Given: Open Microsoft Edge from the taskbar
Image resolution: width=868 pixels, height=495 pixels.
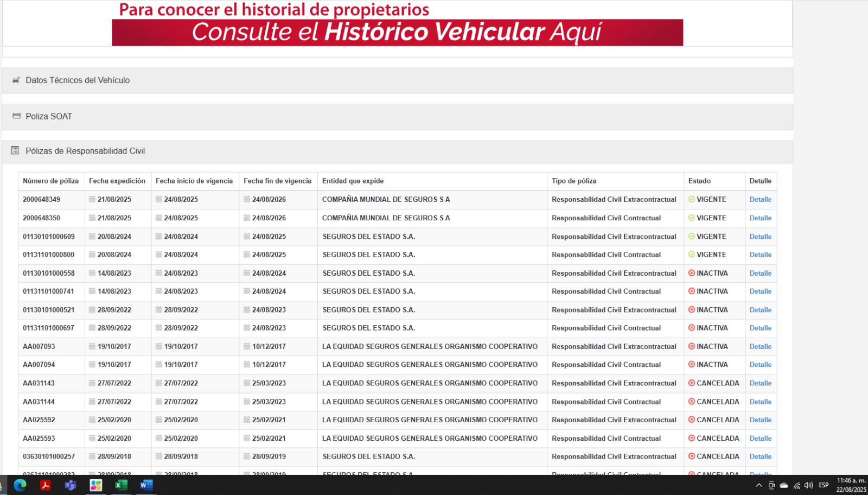Looking at the screenshot, I should pyautogui.click(x=20, y=485).
